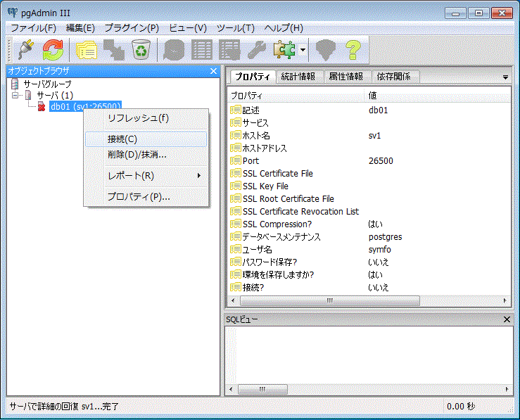The height and width of the screenshot is (420, 520).
Task: Click the properties list horizontal scrollbar thumb
Action: [329, 300]
